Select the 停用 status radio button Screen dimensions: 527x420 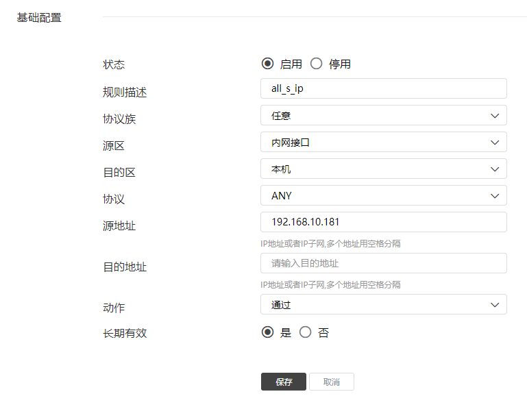316,64
